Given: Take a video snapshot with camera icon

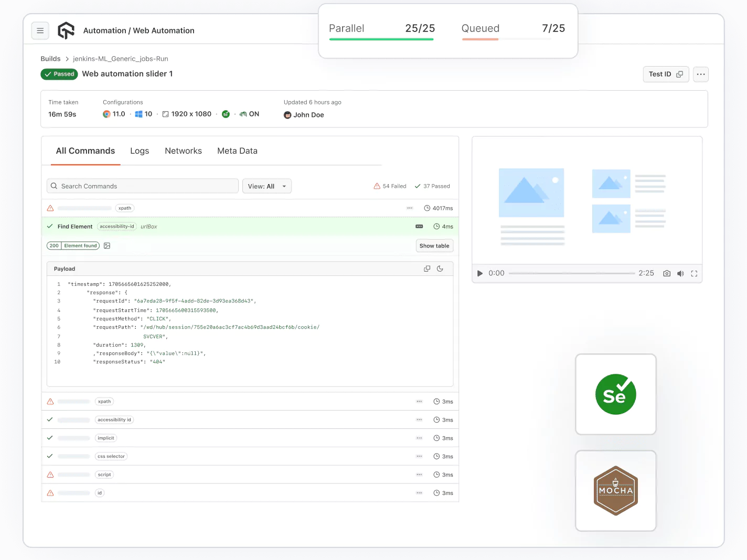Looking at the screenshot, I should tap(667, 274).
